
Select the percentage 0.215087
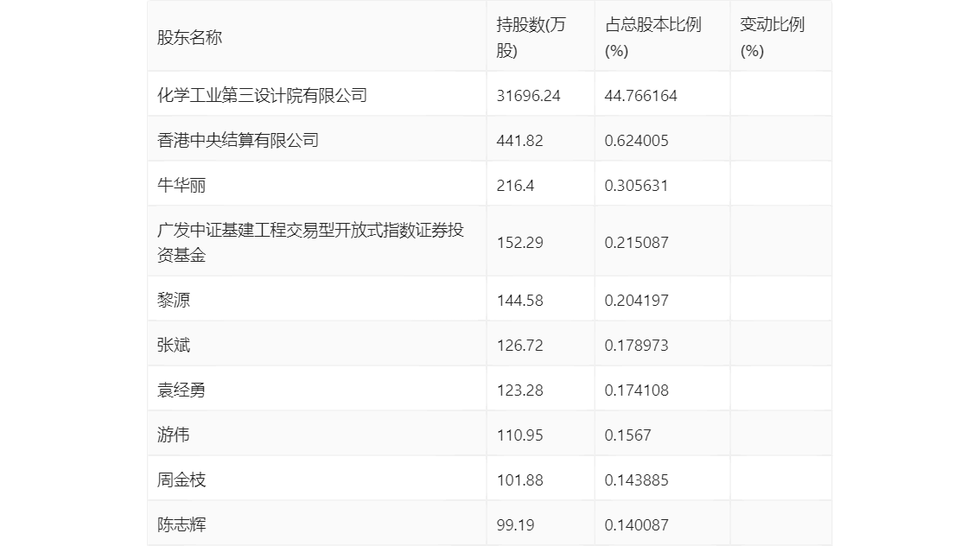[x=636, y=243]
